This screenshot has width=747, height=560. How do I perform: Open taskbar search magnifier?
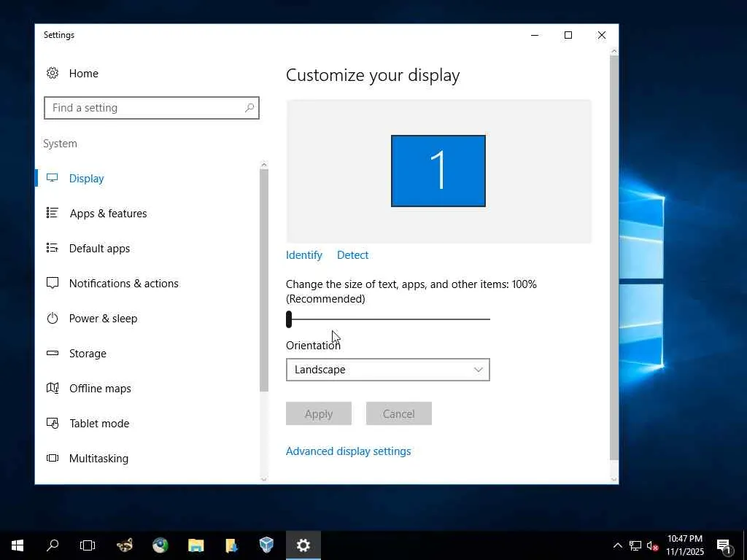(53, 545)
